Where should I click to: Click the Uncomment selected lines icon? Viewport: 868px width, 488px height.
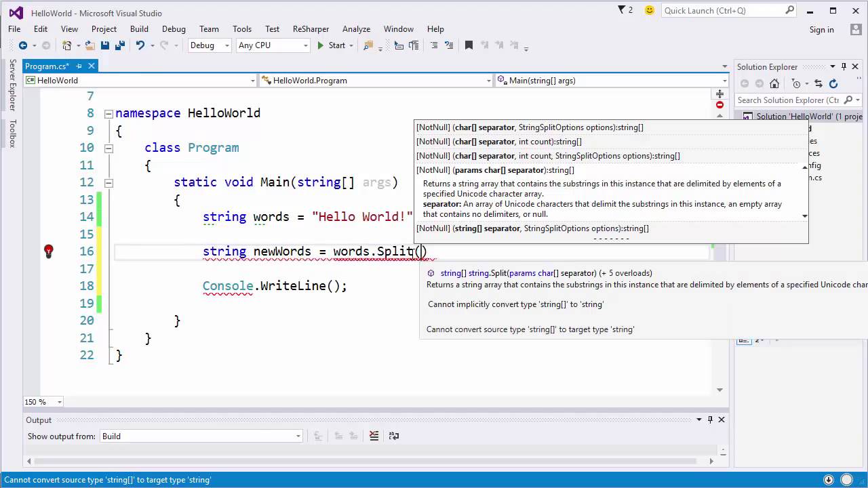point(449,45)
